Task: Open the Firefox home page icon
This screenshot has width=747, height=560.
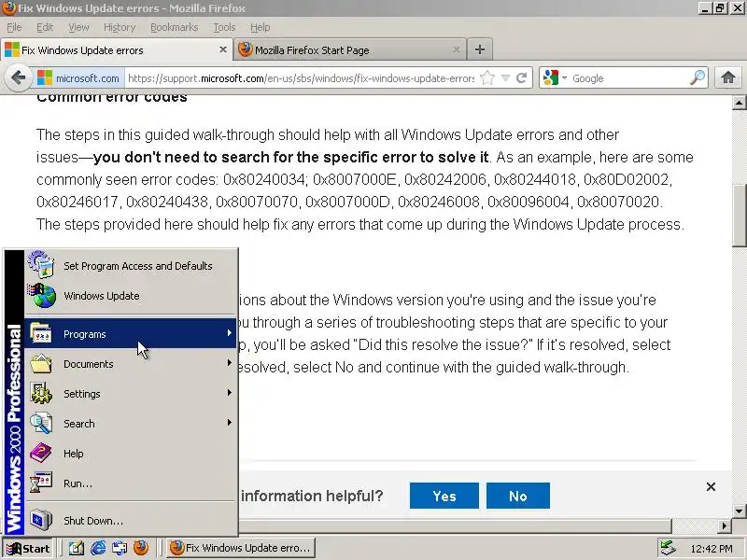Action: point(728,77)
